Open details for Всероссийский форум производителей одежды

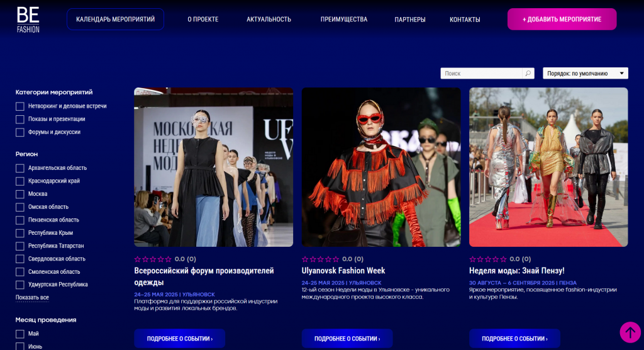(x=179, y=339)
